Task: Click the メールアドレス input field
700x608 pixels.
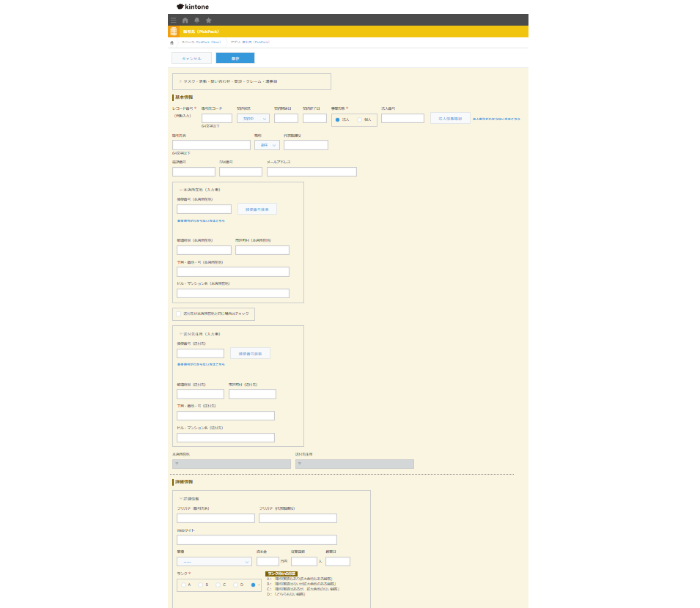Action: tap(312, 172)
